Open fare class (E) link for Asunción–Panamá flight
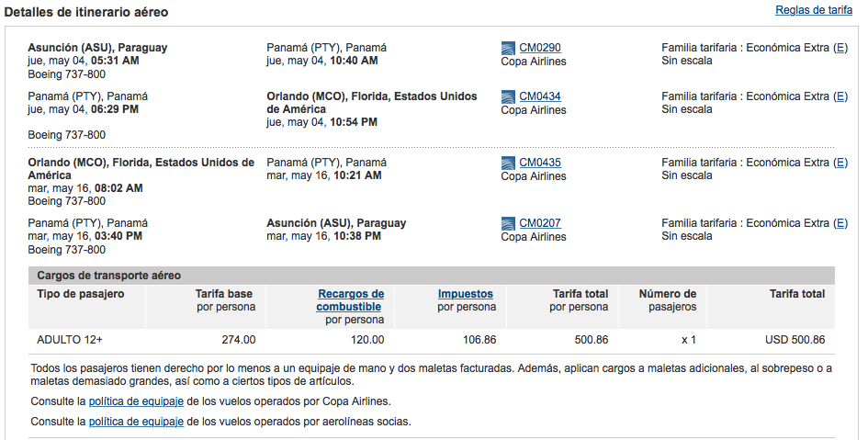The image size is (868, 440). pos(840,48)
